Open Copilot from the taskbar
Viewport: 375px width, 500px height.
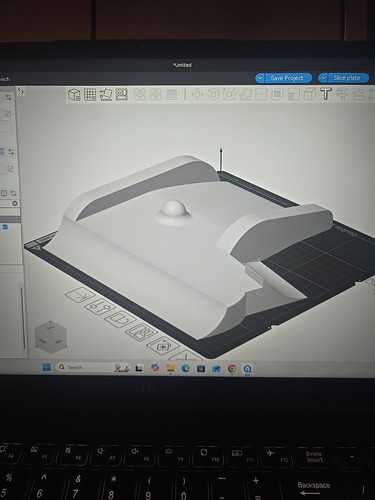(155, 368)
